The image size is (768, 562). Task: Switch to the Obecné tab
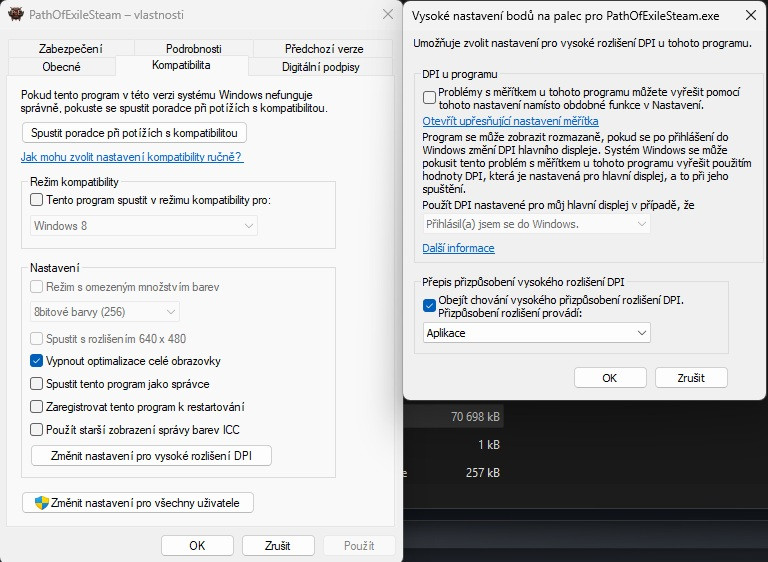[61, 67]
